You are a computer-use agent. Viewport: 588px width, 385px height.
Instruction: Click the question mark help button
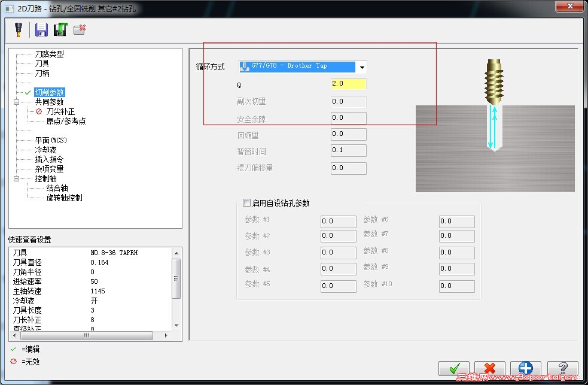point(562,368)
